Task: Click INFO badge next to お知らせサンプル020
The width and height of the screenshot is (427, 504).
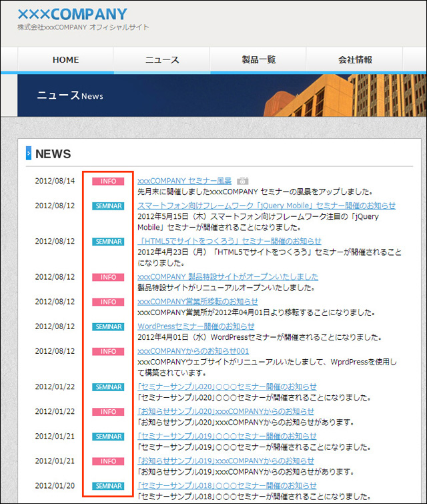Action: (x=108, y=412)
